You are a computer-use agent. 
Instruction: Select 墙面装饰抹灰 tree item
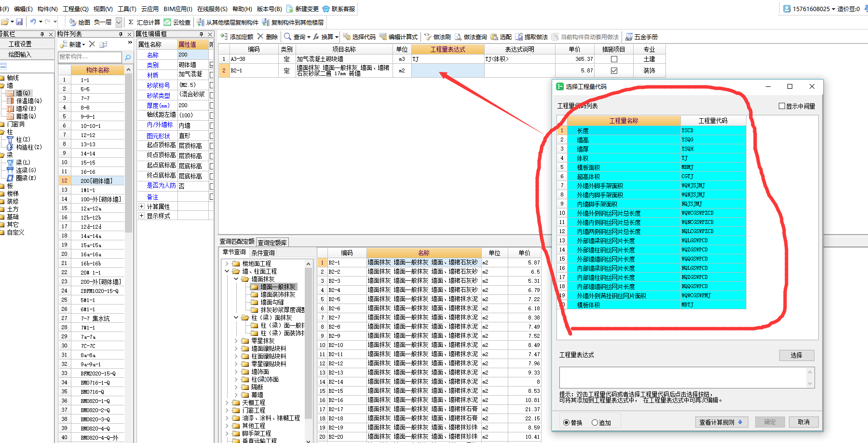click(x=278, y=294)
